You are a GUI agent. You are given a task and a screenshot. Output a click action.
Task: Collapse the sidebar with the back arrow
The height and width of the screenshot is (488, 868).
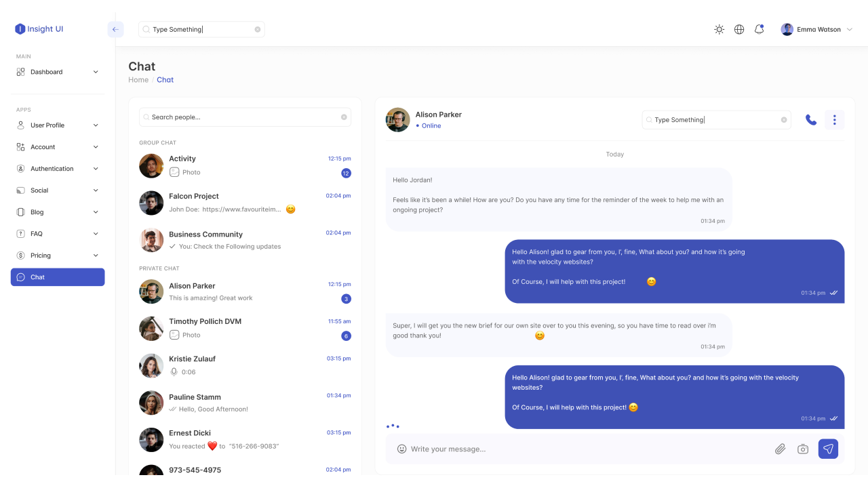[x=115, y=29]
